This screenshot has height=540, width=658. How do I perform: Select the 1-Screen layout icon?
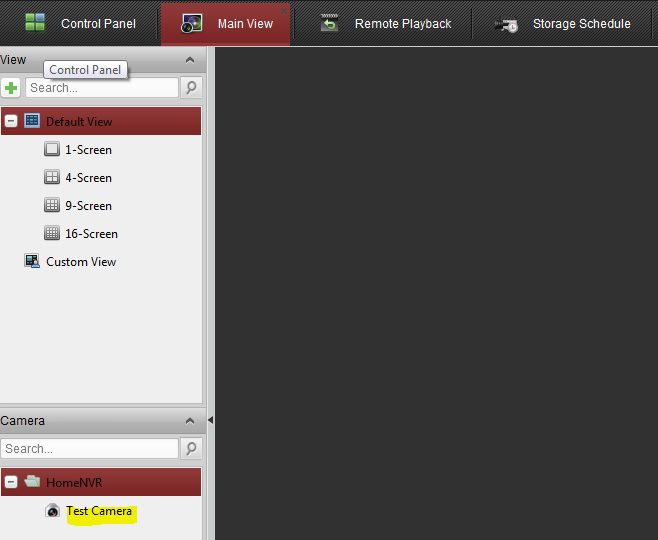[52, 150]
